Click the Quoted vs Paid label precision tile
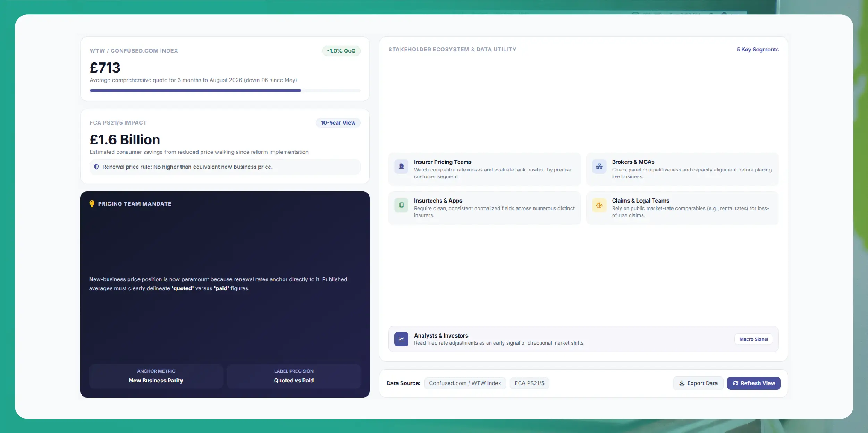The image size is (868, 433). 294,376
